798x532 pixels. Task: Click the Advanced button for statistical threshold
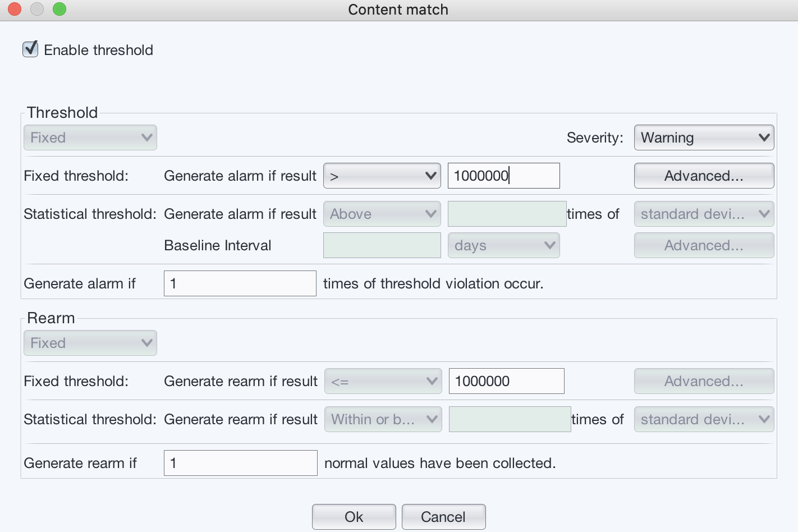(x=703, y=245)
